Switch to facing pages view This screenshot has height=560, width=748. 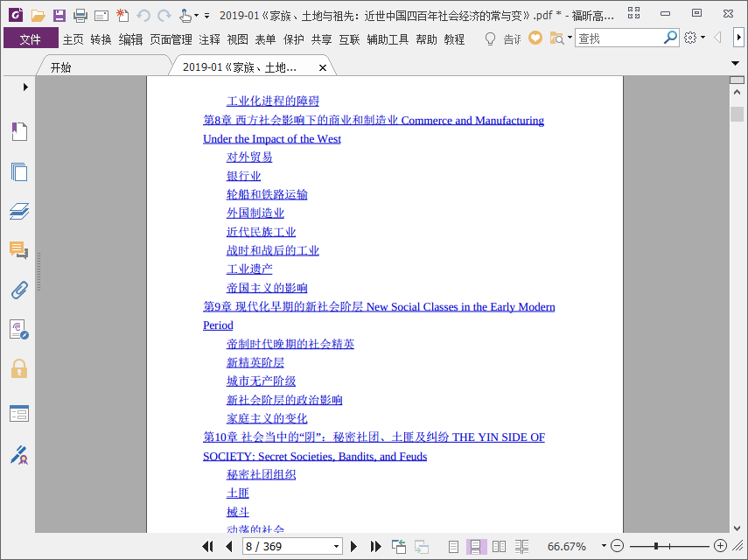[x=499, y=547]
